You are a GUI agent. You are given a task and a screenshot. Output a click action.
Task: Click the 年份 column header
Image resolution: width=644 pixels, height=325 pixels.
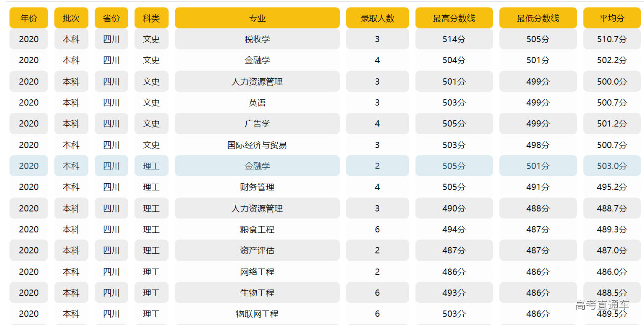[29, 18]
